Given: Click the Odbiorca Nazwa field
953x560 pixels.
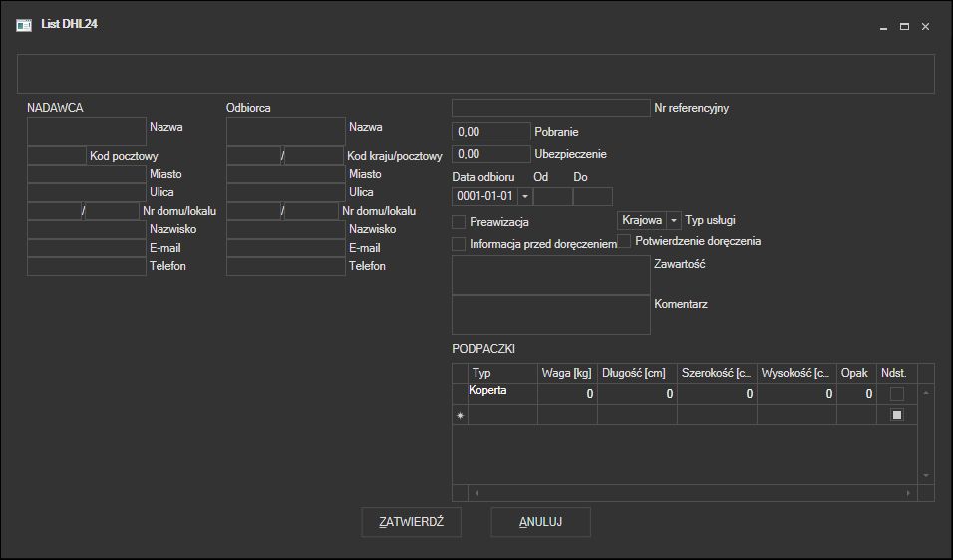Looking at the screenshot, I should point(286,132).
